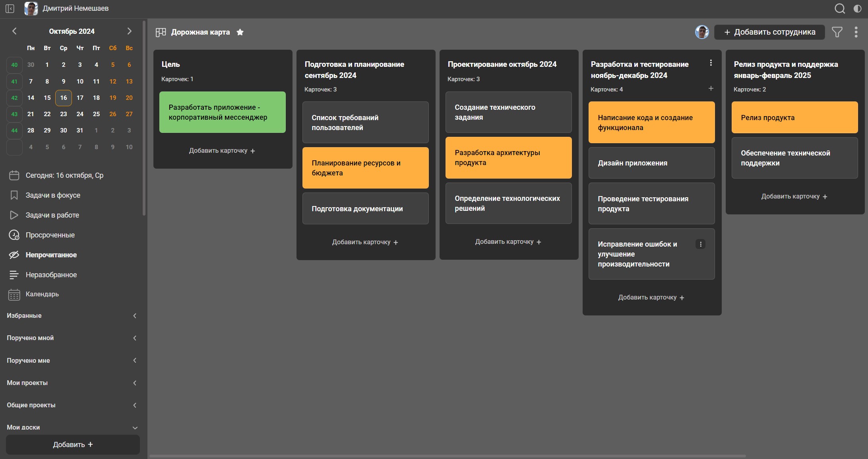Go to previous month in calendar

click(x=14, y=31)
